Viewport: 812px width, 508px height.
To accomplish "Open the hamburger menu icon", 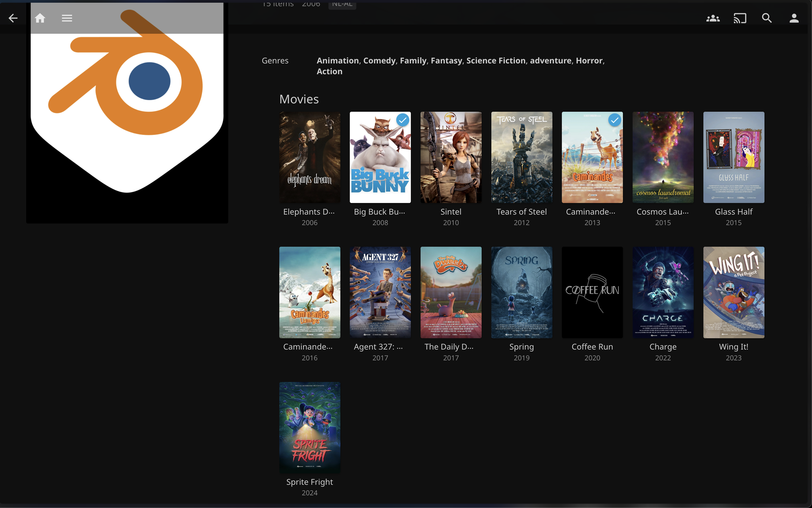I will tap(67, 18).
